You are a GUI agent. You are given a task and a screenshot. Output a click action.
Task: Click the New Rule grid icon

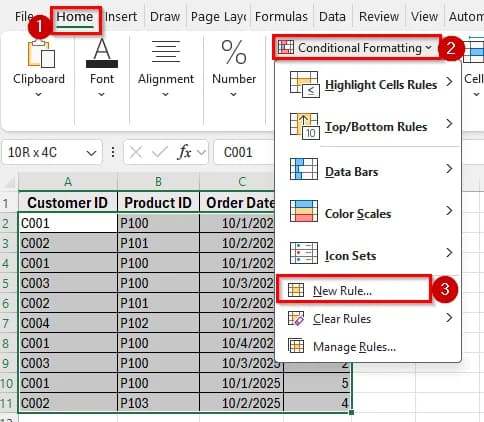(296, 290)
